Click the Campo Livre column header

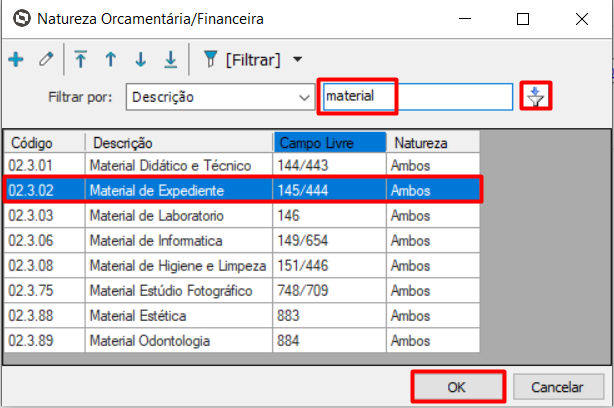click(x=328, y=143)
